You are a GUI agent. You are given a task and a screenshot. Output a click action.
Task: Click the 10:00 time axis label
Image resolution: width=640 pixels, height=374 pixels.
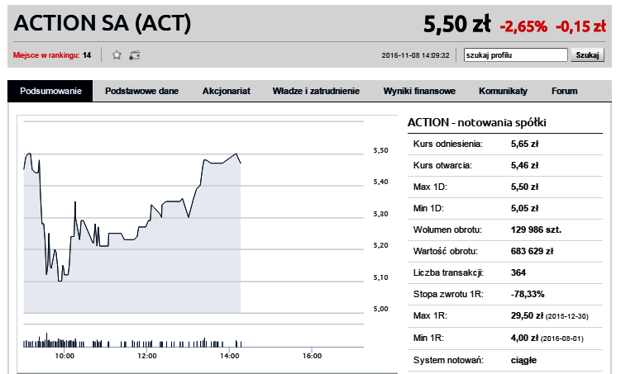[x=64, y=356]
